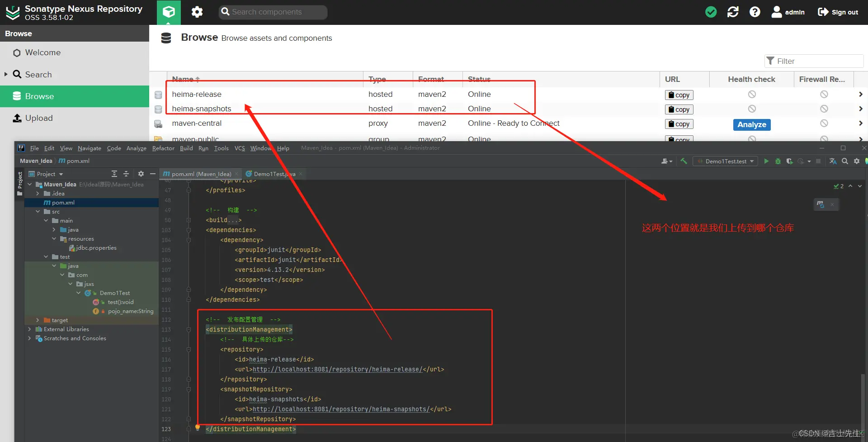
Task: Open maven-central row details chevron
Action: pyautogui.click(x=860, y=123)
